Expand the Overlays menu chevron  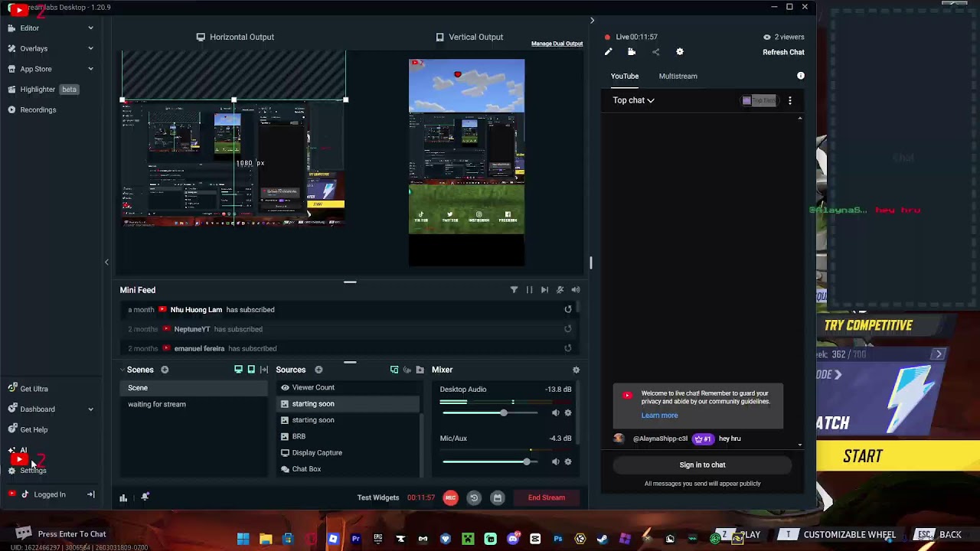pos(90,48)
